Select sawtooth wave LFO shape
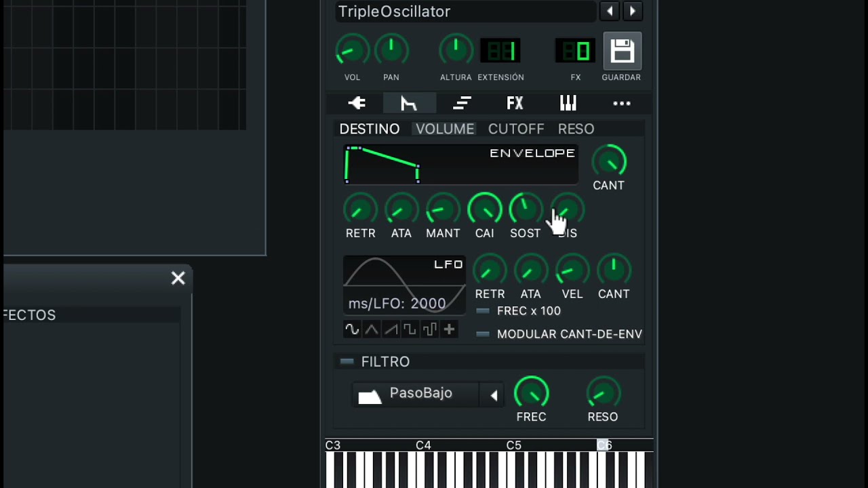Viewport: 868px width, 488px height. (391, 329)
